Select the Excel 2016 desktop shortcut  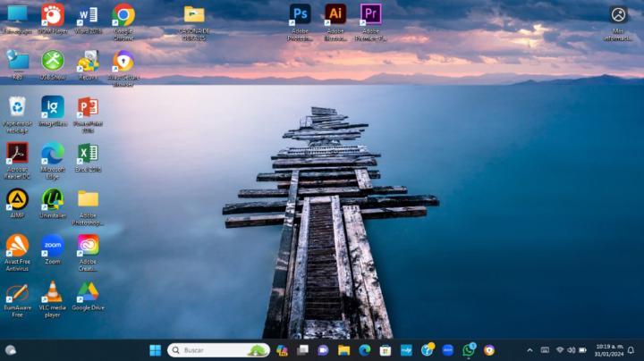coord(88,157)
